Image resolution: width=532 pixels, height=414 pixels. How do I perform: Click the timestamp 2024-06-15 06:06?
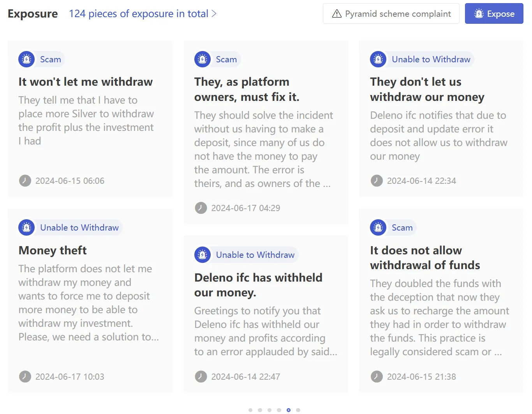click(x=70, y=181)
